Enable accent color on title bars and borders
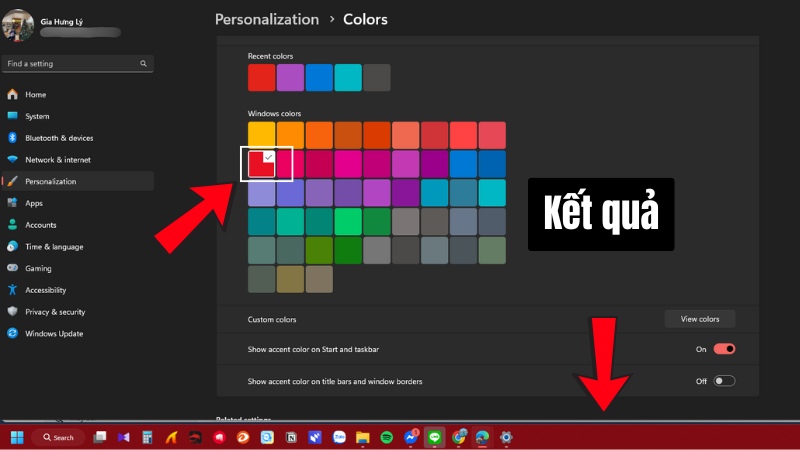This screenshot has height=450, width=800. [724, 381]
